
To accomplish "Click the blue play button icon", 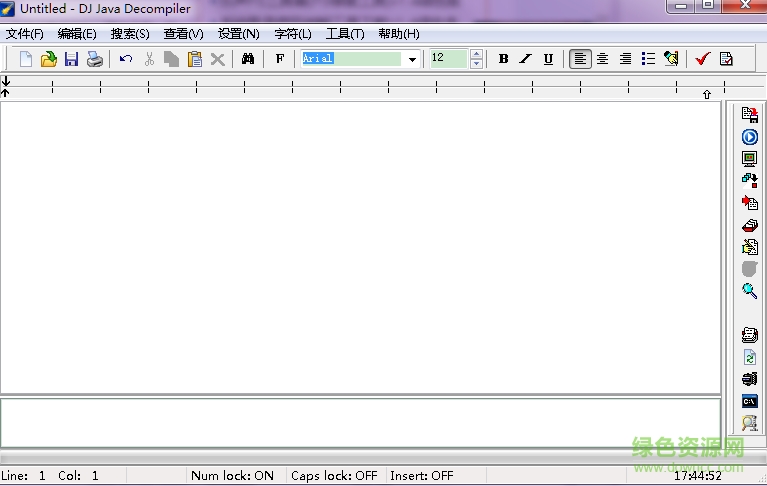I will click(x=749, y=137).
